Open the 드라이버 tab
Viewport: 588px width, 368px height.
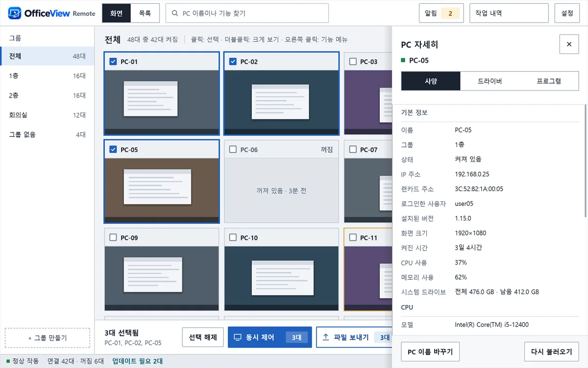click(x=490, y=81)
